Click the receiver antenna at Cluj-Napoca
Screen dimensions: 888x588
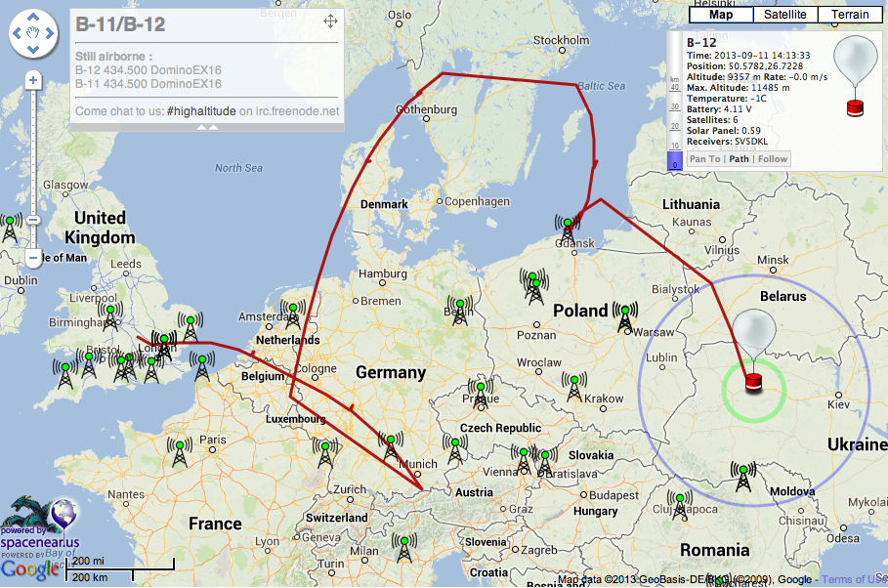point(680,505)
